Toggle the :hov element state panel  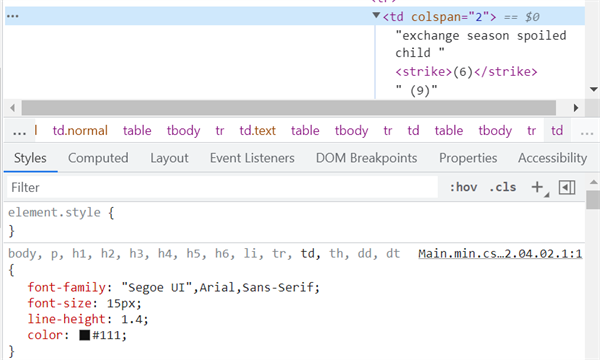(463, 187)
